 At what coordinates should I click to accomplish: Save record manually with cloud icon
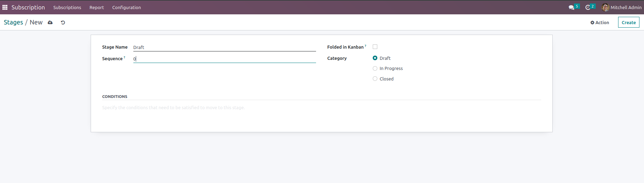pyautogui.click(x=50, y=22)
